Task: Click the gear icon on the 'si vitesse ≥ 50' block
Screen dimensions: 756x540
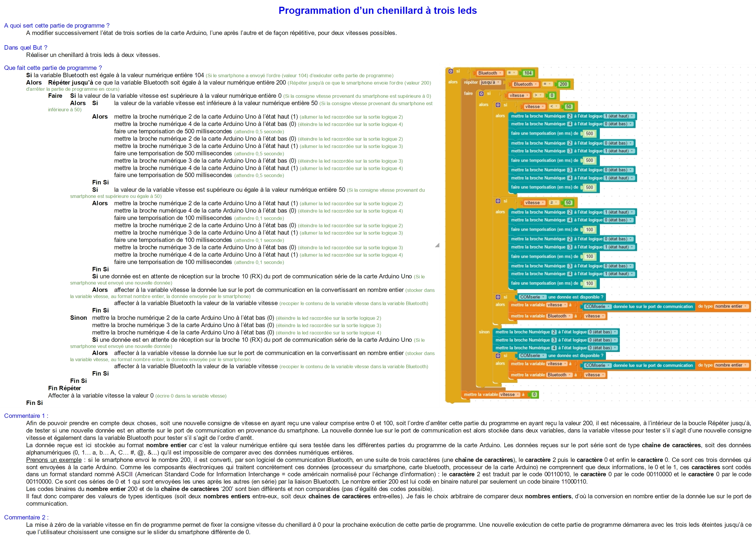Action: pos(498,201)
